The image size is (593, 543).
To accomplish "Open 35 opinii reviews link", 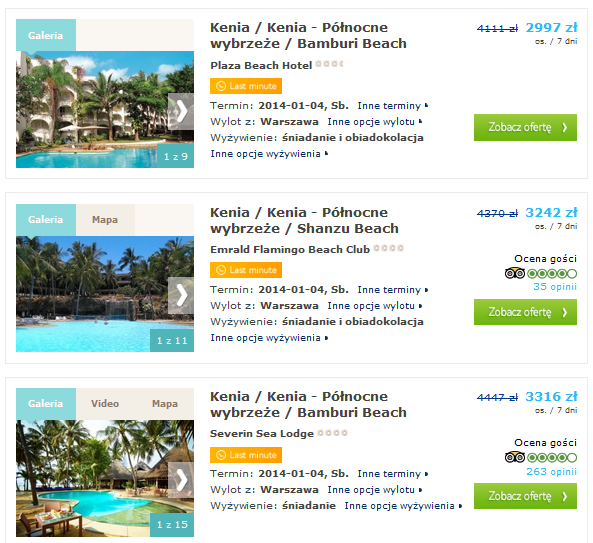I will click(x=555, y=287).
